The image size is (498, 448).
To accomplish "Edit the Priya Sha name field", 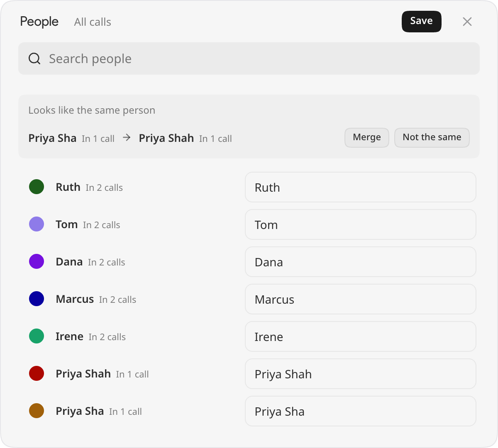I will click(x=361, y=411).
